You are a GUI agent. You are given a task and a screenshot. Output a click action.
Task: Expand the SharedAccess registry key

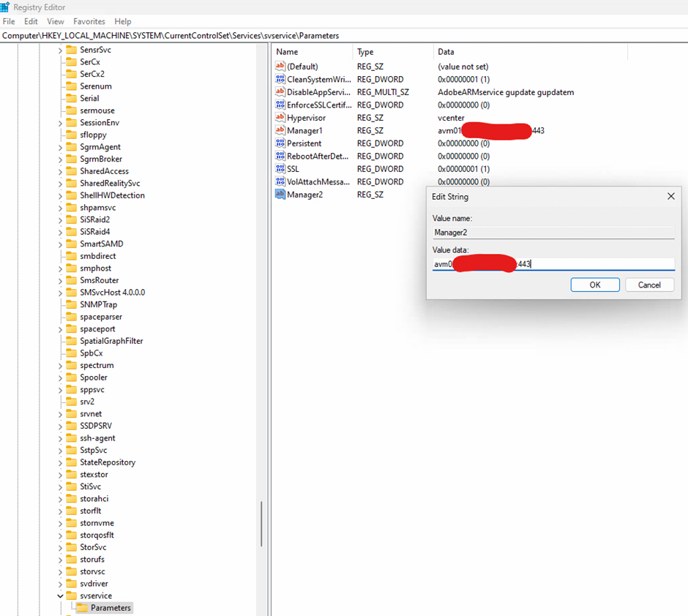tap(61, 171)
